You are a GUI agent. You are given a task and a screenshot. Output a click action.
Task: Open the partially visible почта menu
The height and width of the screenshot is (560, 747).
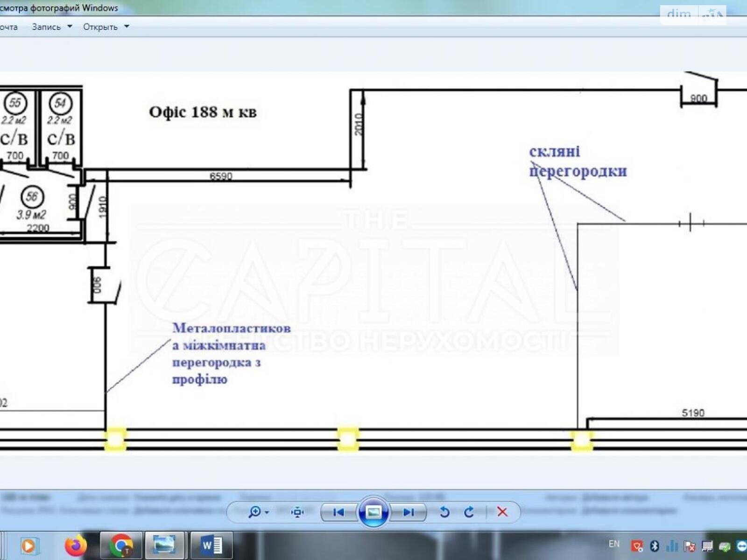tap(8, 27)
